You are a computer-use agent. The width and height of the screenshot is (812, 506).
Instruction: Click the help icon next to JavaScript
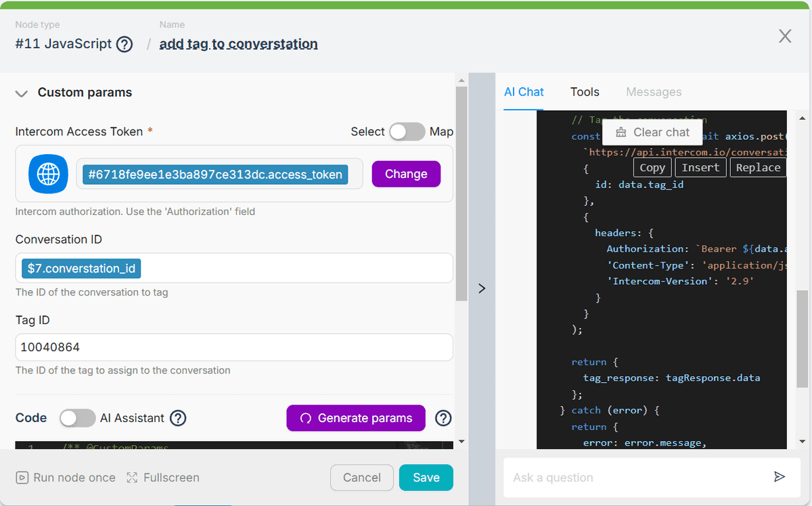(125, 44)
